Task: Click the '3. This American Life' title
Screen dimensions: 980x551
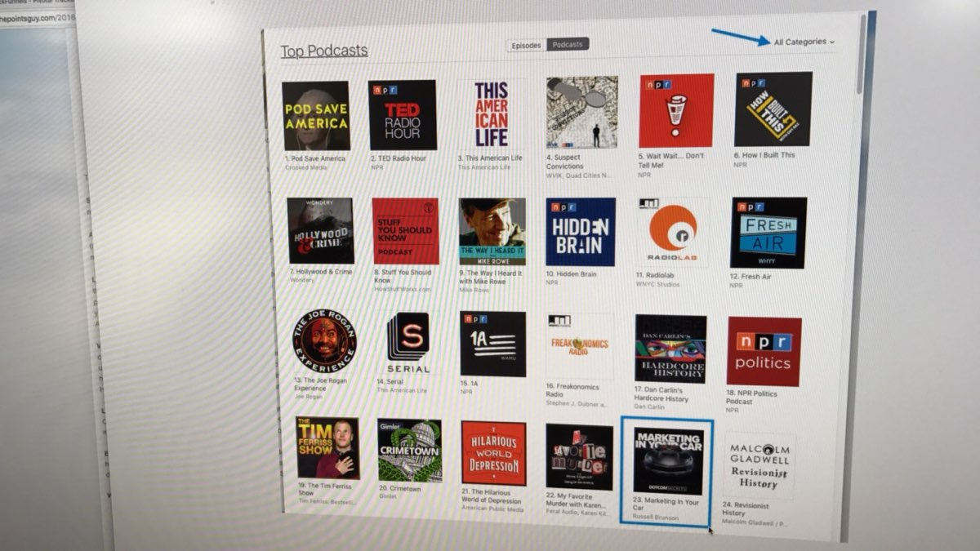Action: coord(490,158)
